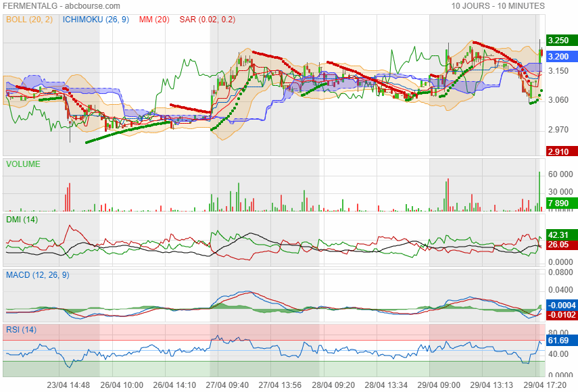578x392 pixels.
Task: Click the green 7 890 volume tag
Action: click(x=562, y=203)
